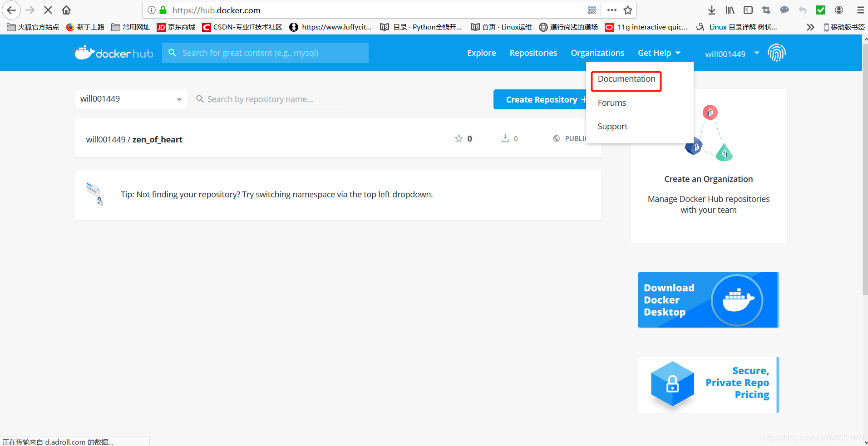
Task: Click Create an Organization heading
Action: click(x=708, y=179)
